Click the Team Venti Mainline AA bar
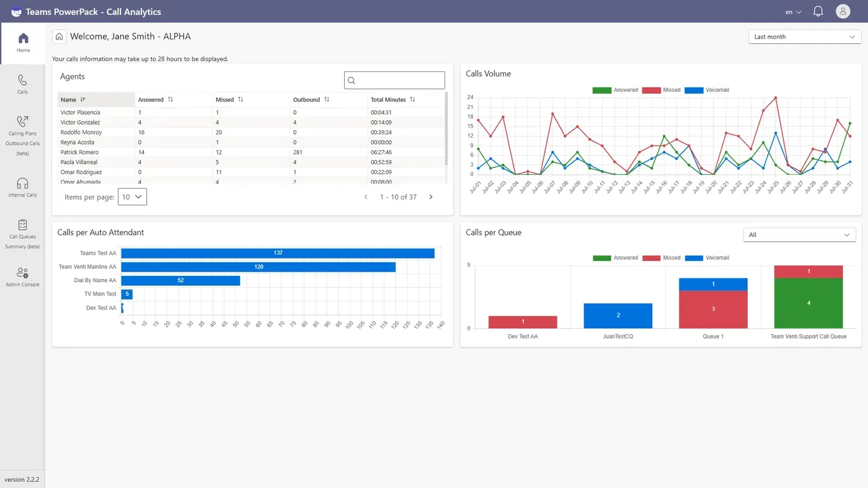Screen dimensions: 868x488 259,267
